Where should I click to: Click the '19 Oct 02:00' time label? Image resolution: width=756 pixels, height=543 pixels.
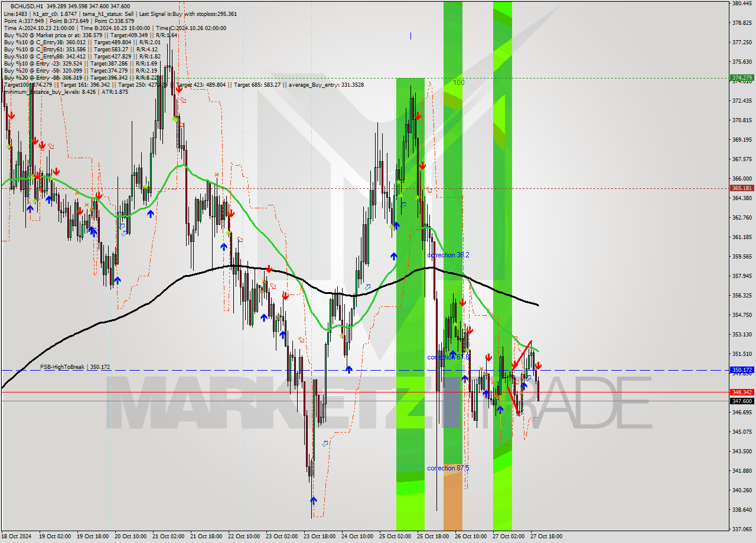[54, 537]
